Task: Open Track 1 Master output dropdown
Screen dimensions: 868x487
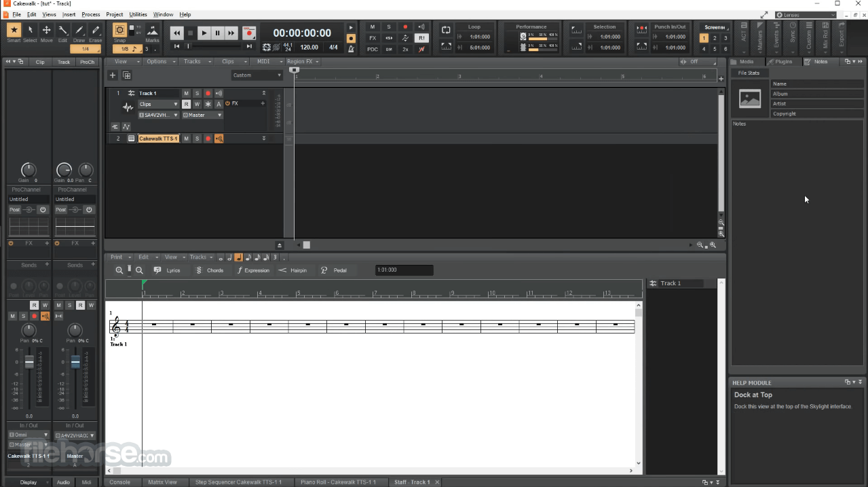Action: point(202,115)
